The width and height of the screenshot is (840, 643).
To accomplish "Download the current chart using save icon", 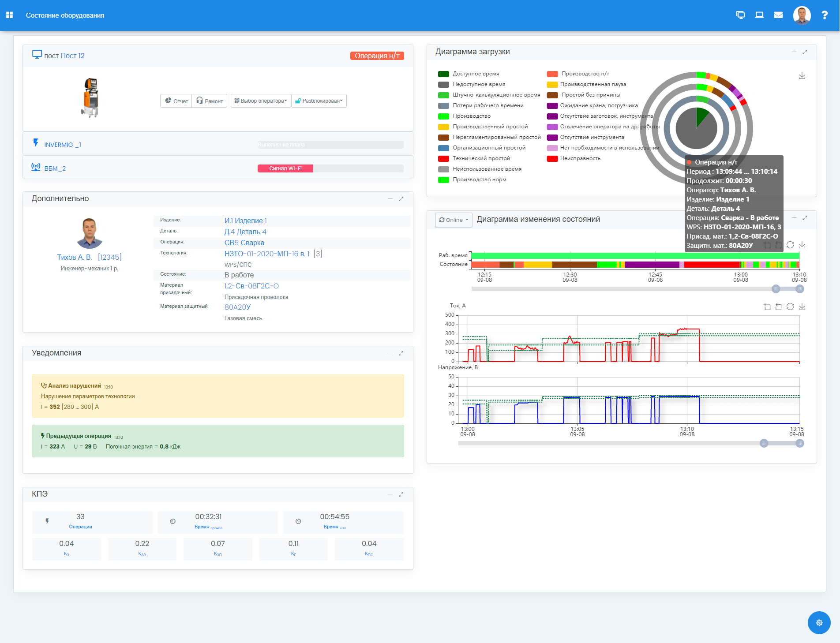I will point(802,307).
